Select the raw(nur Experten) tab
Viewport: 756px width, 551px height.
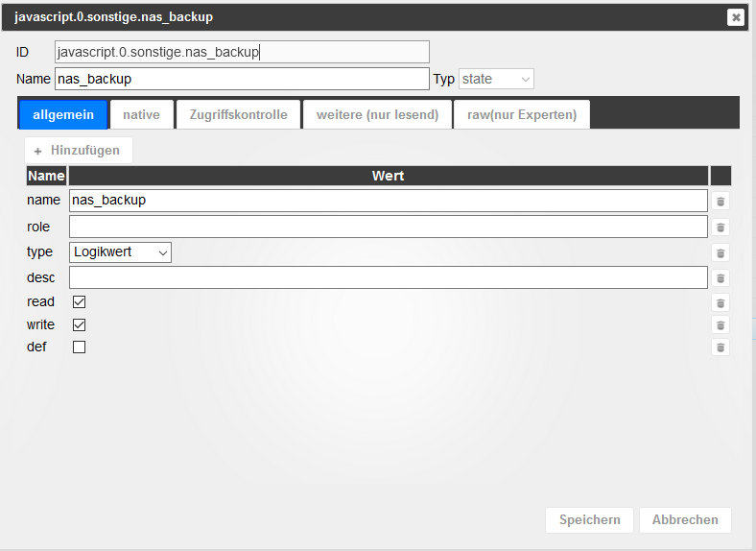click(x=521, y=114)
